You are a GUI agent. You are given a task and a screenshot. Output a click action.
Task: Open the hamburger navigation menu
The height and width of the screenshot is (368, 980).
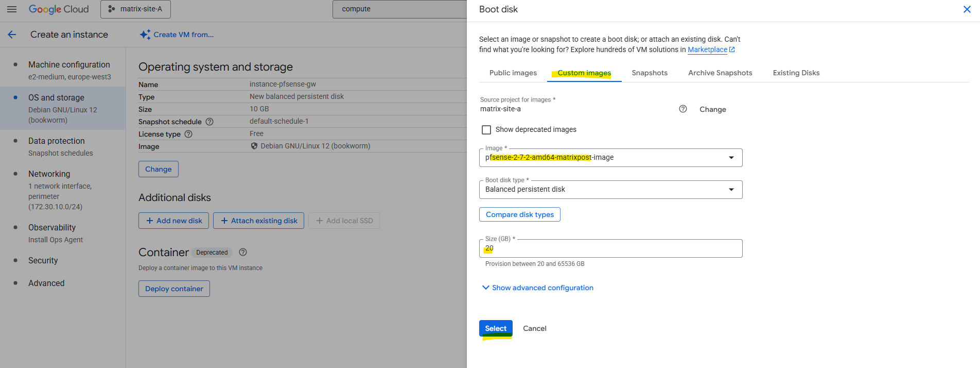coord(12,9)
